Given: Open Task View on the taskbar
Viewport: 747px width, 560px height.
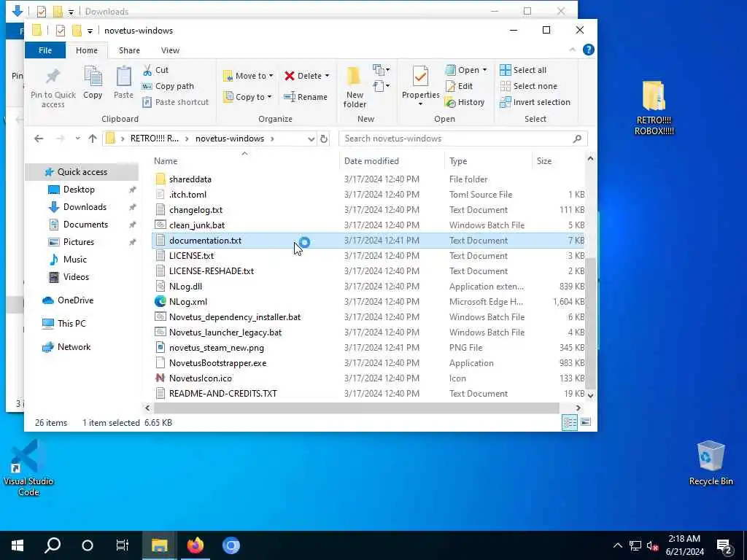Looking at the screenshot, I should [123, 545].
